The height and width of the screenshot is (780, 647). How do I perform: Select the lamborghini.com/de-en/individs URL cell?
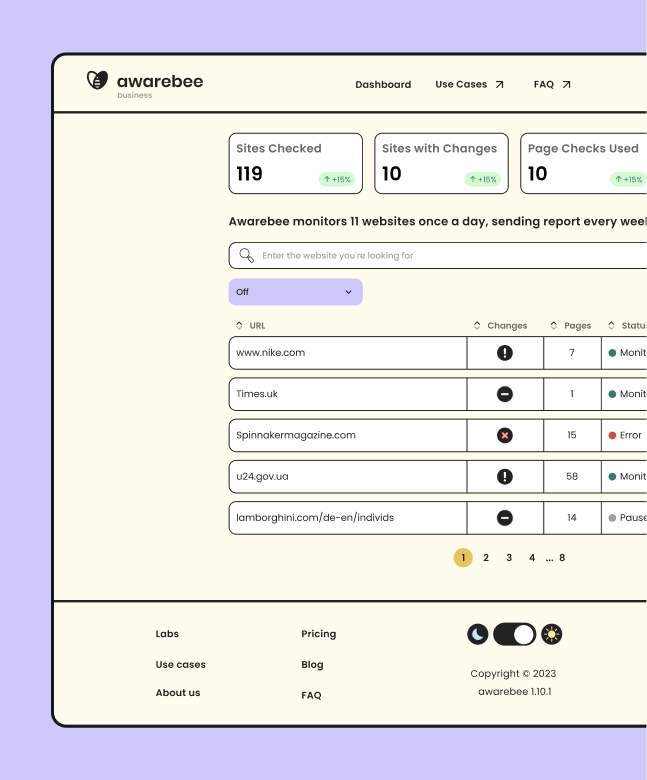pyautogui.click(x=348, y=518)
